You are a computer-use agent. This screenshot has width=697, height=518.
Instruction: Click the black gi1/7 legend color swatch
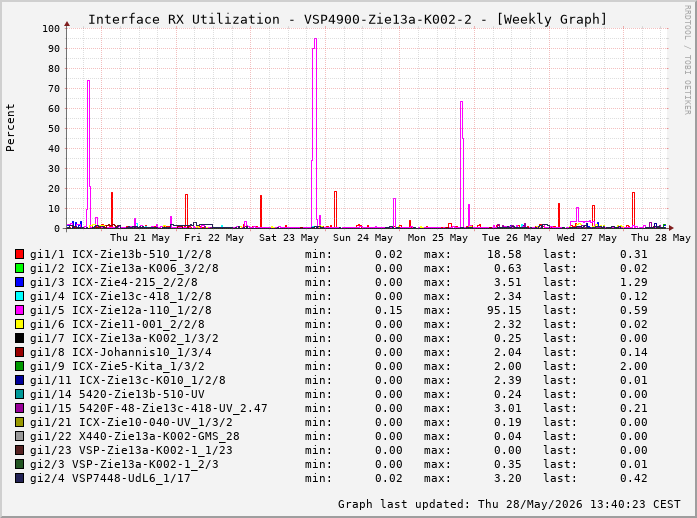19,338
